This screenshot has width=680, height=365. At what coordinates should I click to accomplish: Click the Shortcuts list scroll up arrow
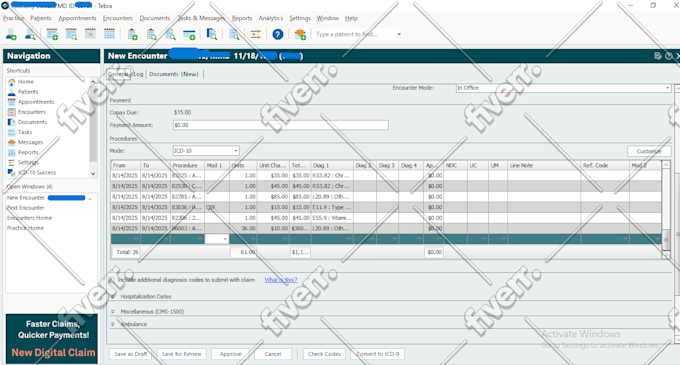(93, 81)
